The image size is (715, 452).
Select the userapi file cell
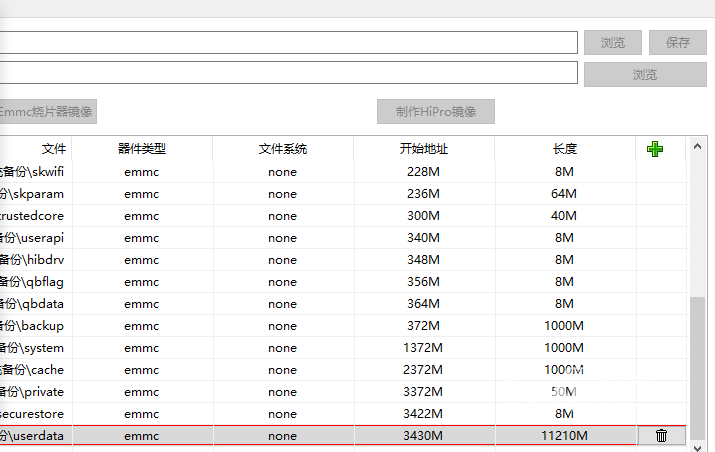[x=36, y=238]
